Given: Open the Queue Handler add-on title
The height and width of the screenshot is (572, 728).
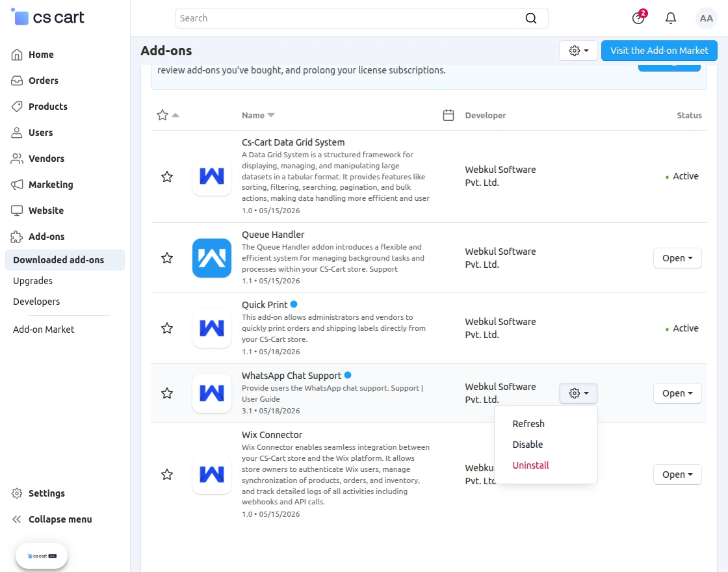Looking at the screenshot, I should point(273,235).
